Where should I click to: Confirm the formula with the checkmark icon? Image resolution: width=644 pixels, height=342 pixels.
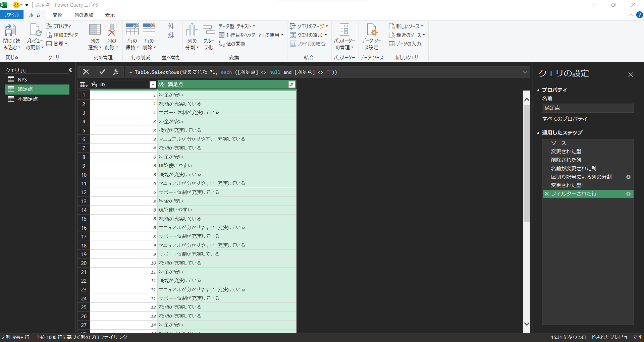[102, 72]
